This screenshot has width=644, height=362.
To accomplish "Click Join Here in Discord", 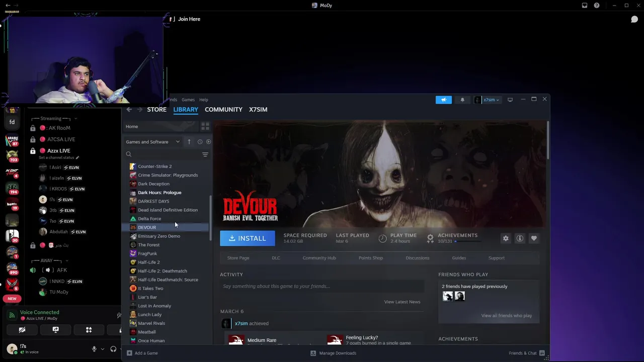I will (189, 19).
